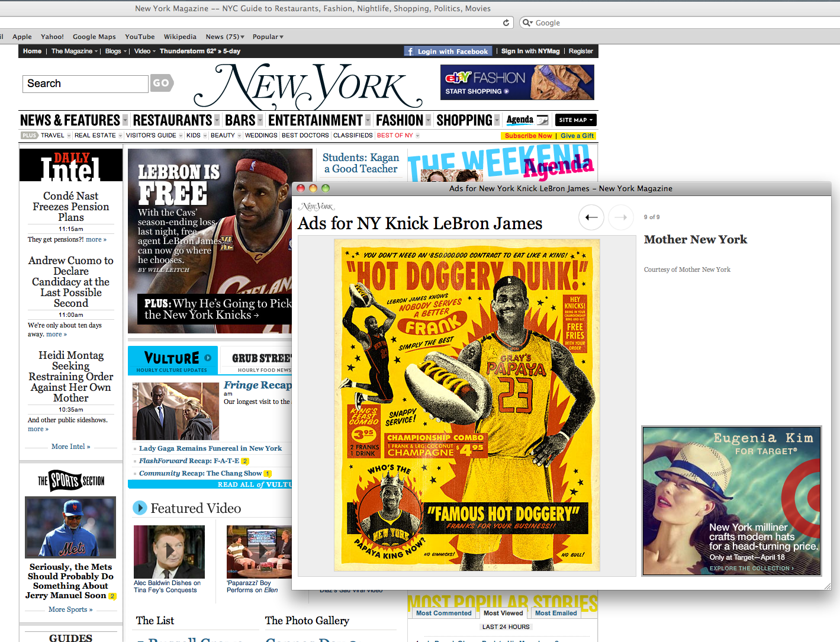Image resolution: width=840 pixels, height=642 pixels.
Task: Open the Condé Nast Freezes Pension Plans story
Action: coord(71,207)
